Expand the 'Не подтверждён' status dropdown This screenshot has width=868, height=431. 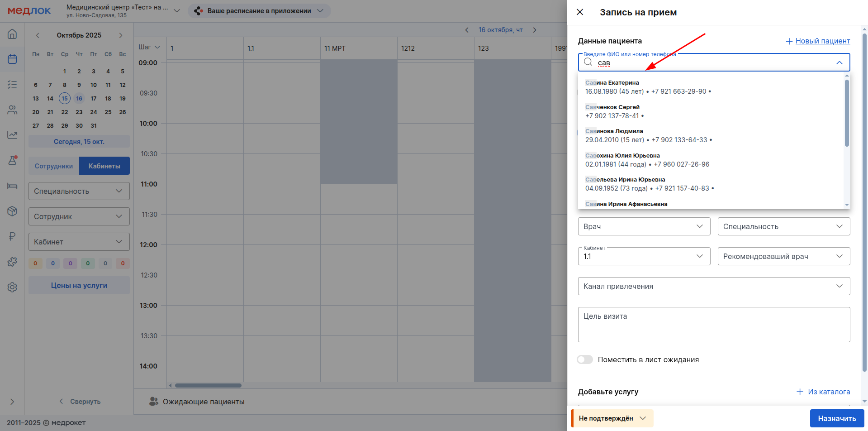[612, 418]
